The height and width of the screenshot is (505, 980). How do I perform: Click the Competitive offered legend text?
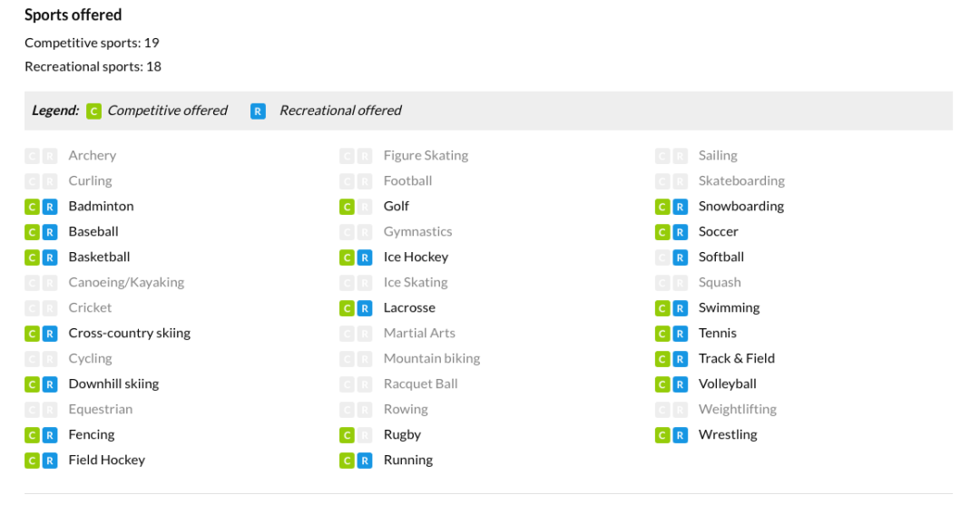(x=168, y=111)
